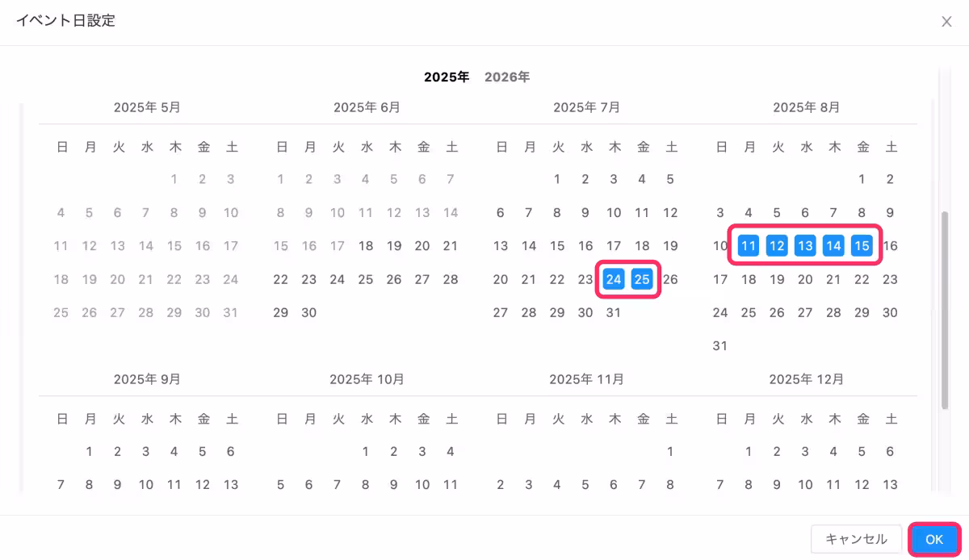This screenshot has height=560, width=969.
Task: Select September 1 in 2025年 9月
Action: coord(90,452)
